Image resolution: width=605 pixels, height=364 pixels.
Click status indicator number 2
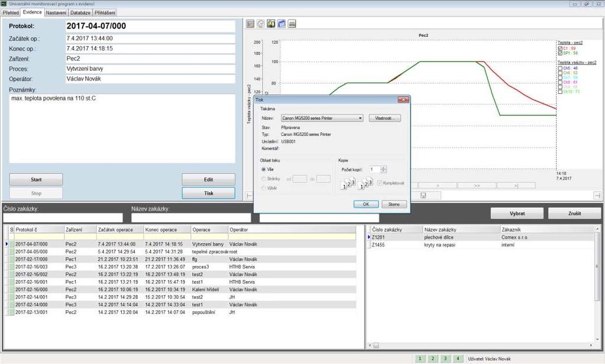point(432,359)
